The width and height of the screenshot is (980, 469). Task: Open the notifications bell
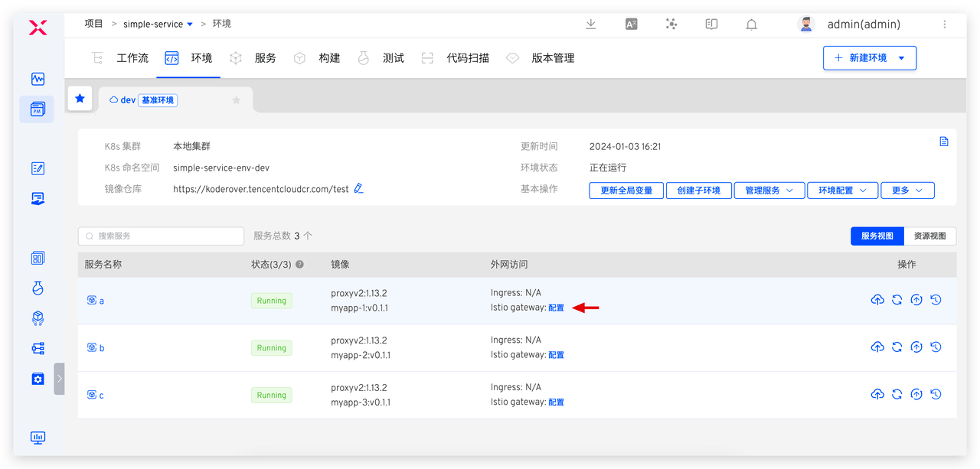(x=752, y=24)
